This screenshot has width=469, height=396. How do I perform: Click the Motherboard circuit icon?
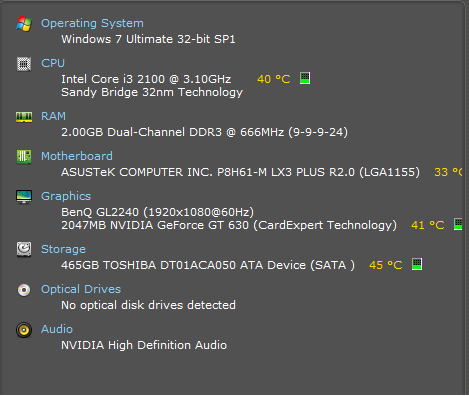coord(24,157)
